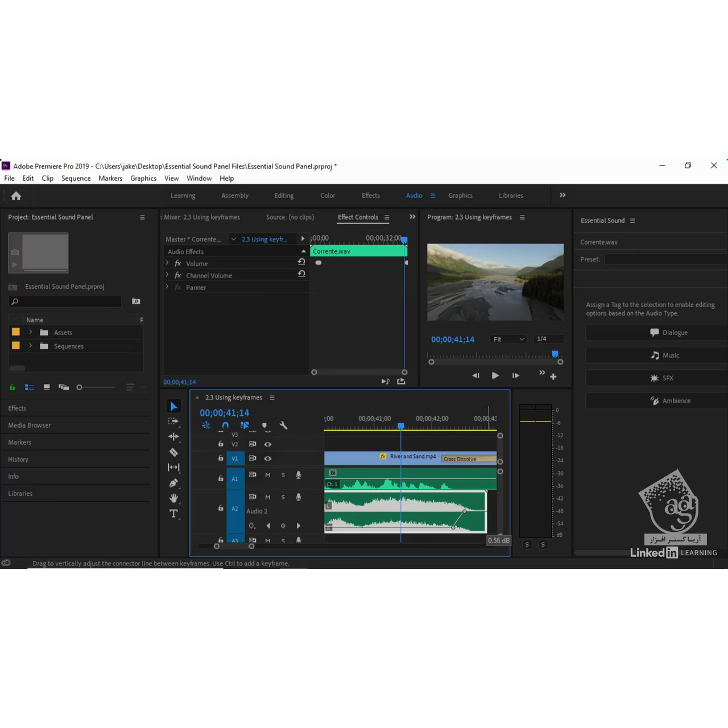Toggle V2 track output eye
728x728 pixels.
coord(268,444)
